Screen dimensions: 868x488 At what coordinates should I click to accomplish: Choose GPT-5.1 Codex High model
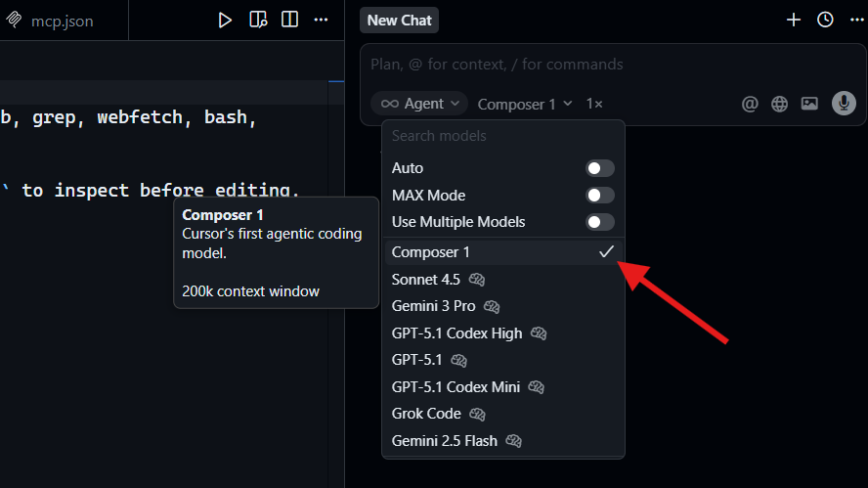tap(456, 333)
